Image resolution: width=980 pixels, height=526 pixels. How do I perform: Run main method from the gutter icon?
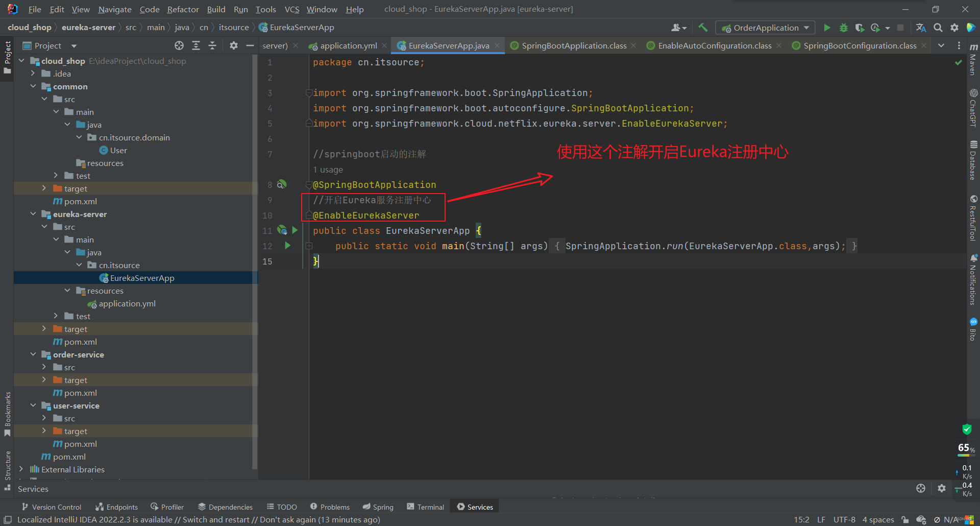(x=288, y=246)
